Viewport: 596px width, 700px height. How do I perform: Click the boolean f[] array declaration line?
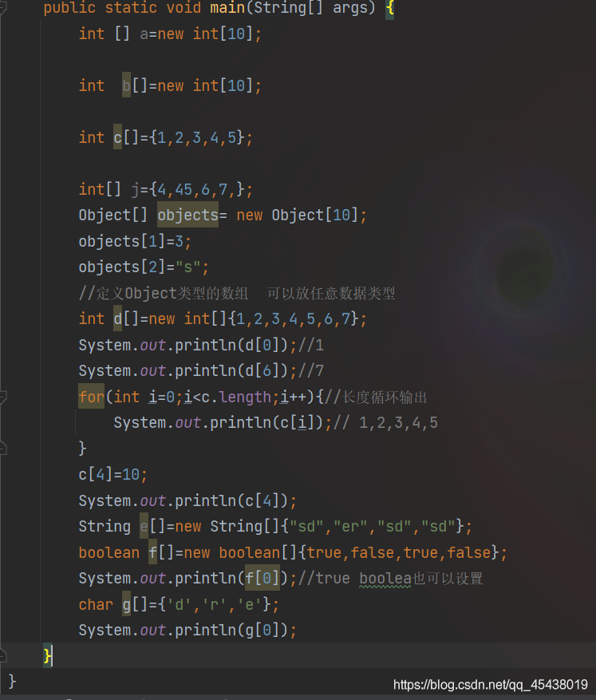tap(293, 552)
